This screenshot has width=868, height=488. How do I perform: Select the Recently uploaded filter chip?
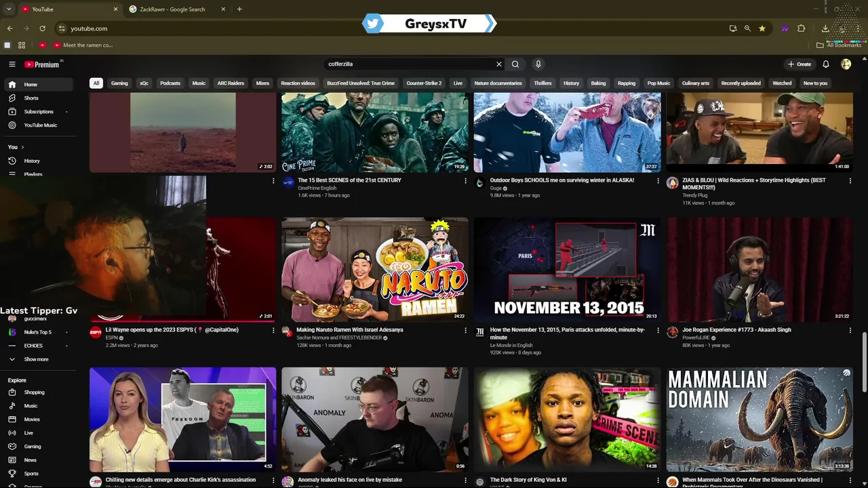click(x=741, y=83)
